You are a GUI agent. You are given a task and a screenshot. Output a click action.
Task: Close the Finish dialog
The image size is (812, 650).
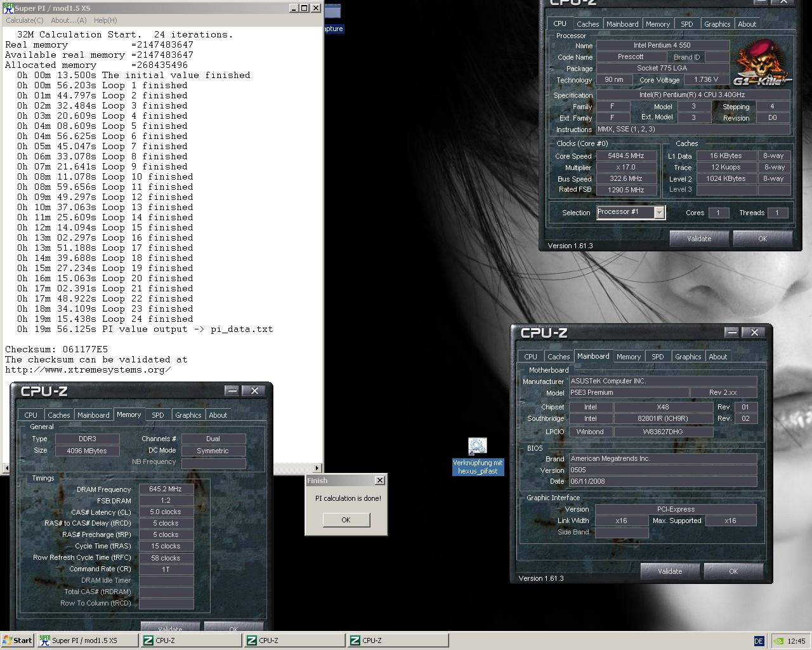tap(379, 481)
